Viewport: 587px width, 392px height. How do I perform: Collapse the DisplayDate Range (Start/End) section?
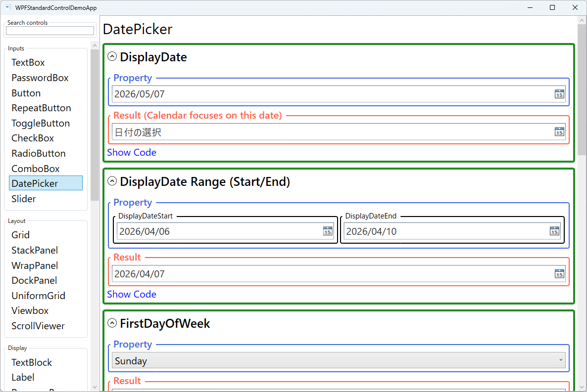click(112, 181)
